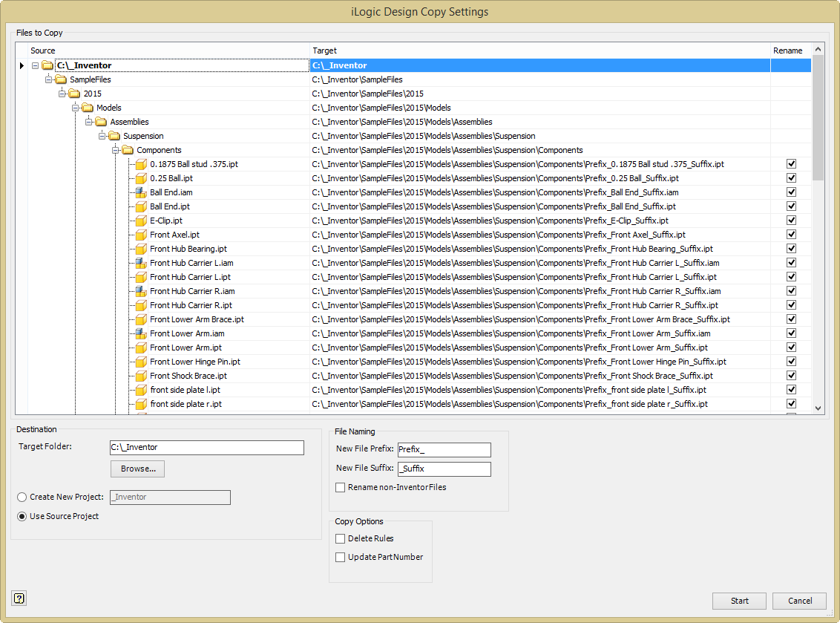Click the Front Axel.ipt part file icon
This screenshot has width=840, height=623.
141,234
